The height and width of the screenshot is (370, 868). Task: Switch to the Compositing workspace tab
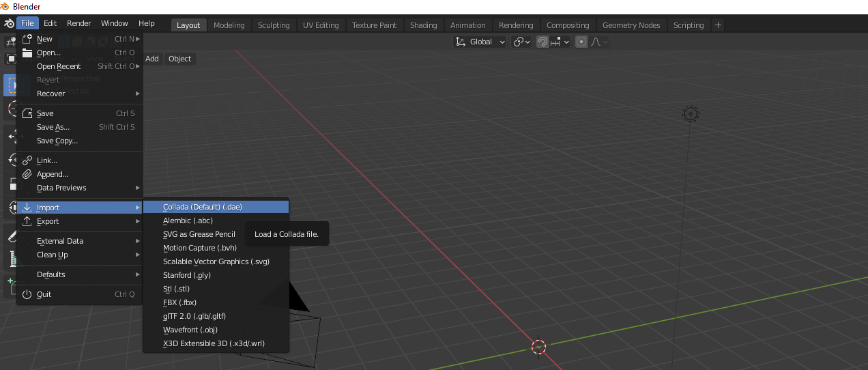(x=568, y=25)
